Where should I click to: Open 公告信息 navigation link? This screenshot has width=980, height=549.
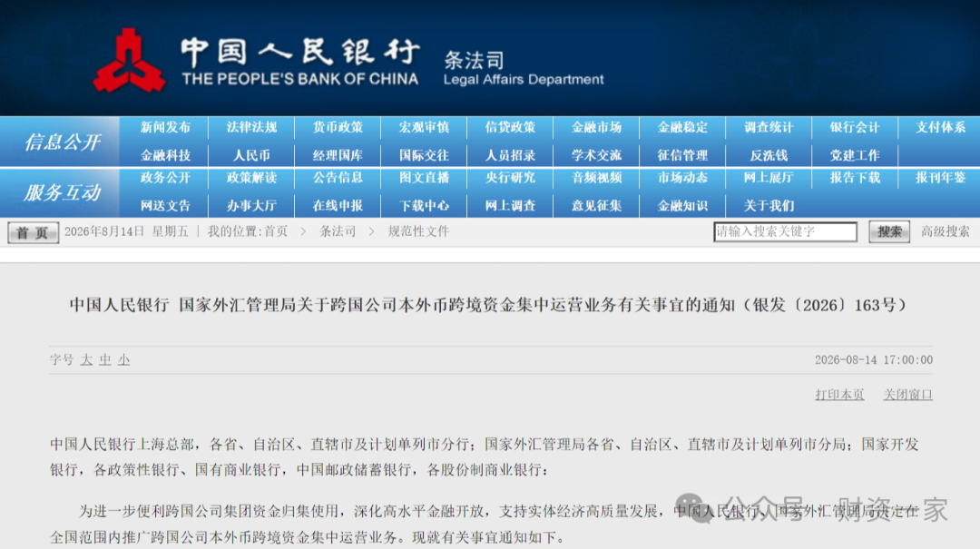[338, 178]
